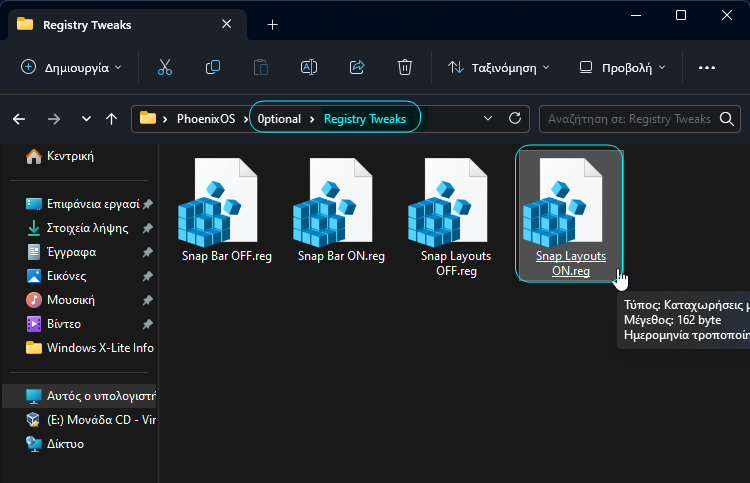Click the folder icon in address bar
The image size is (750, 483).
pos(148,118)
